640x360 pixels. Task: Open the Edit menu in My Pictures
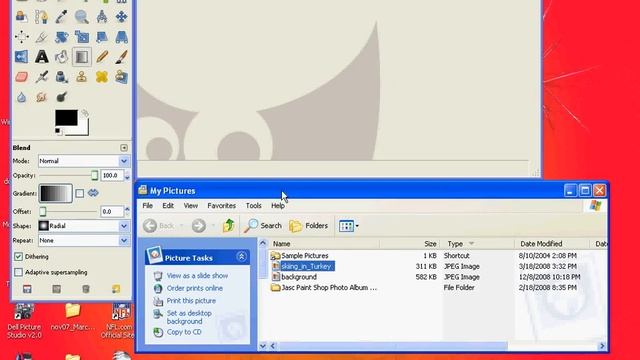(x=168, y=206)
